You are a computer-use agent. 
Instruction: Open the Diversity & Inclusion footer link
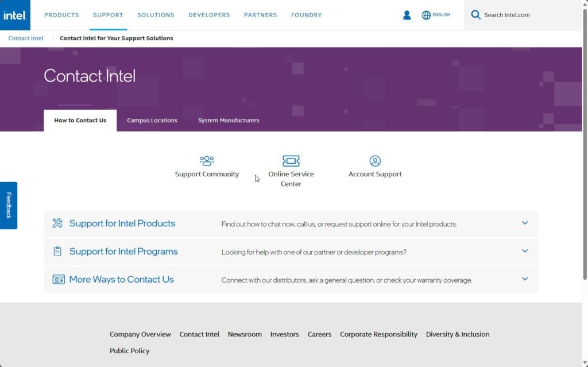tap(458, 334)
